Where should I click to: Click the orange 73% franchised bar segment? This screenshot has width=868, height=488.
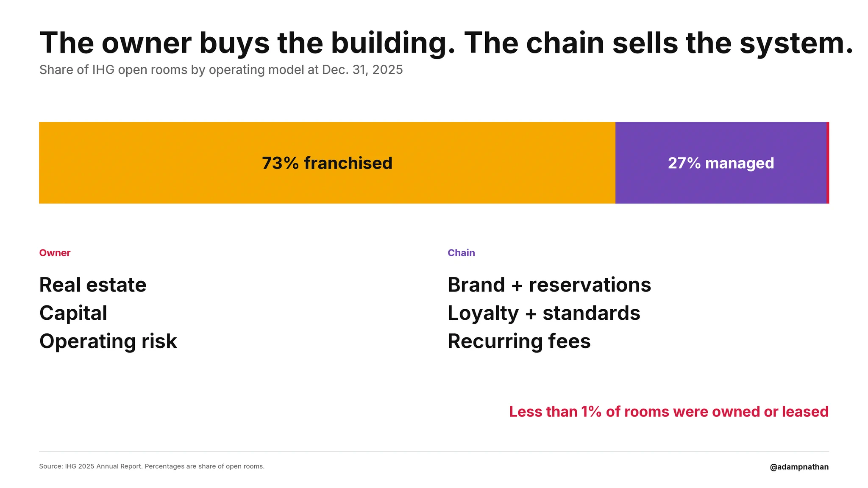(327, 163)
